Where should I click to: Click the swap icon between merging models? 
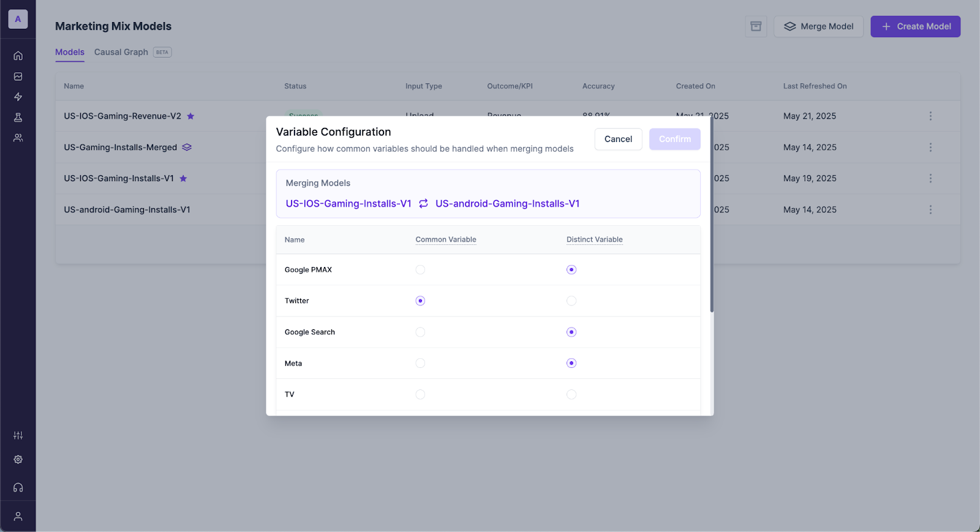pyautogui.click(x=423, y=204)
